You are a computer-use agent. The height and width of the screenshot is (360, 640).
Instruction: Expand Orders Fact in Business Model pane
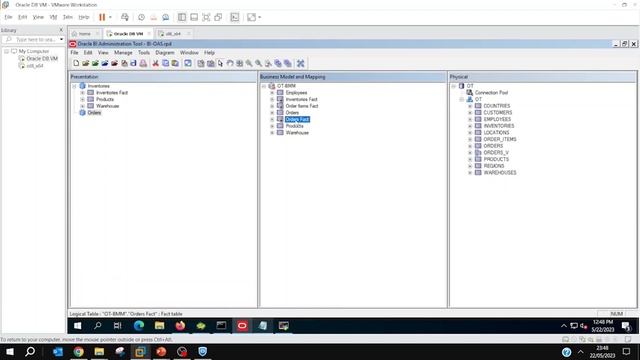tap(272, 119)
